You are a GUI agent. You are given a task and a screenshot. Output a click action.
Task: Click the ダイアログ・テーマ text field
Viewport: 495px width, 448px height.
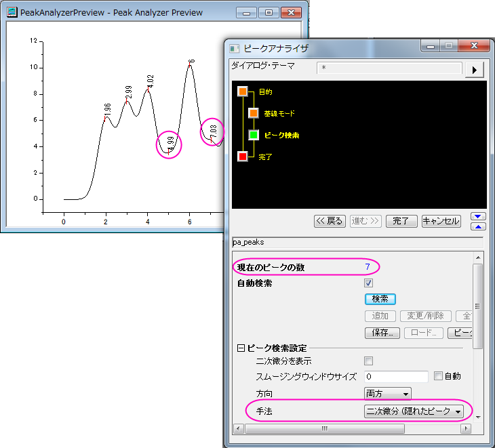(389, 68)
